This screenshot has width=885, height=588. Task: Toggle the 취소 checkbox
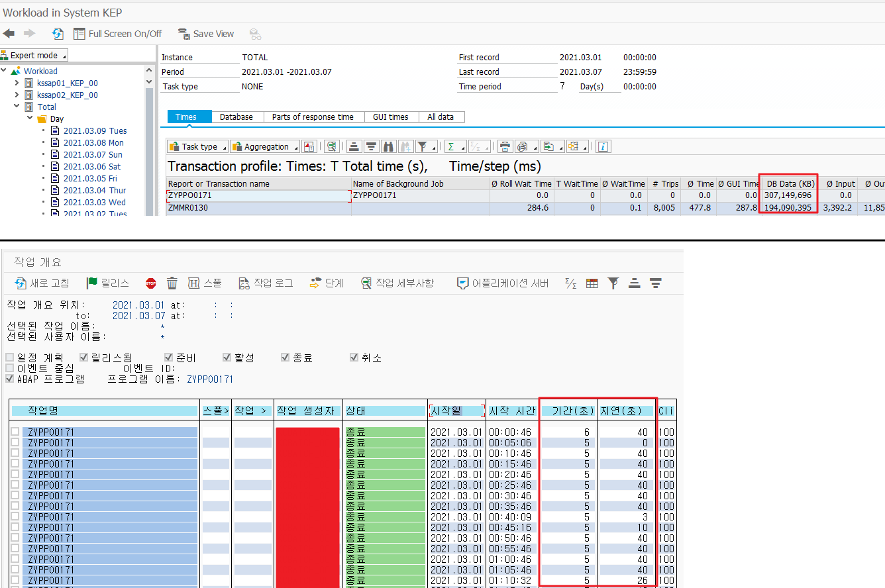[354, 358]
